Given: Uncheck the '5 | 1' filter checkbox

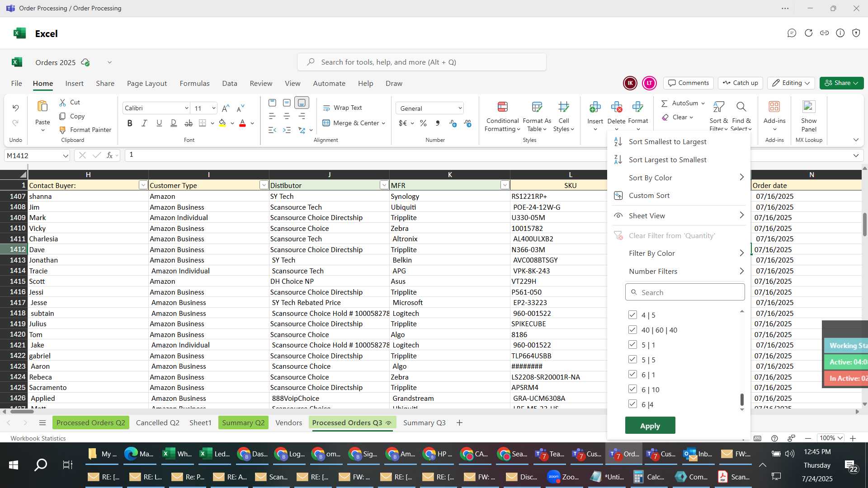Looking at the screenshot, I should click(632, 345).
